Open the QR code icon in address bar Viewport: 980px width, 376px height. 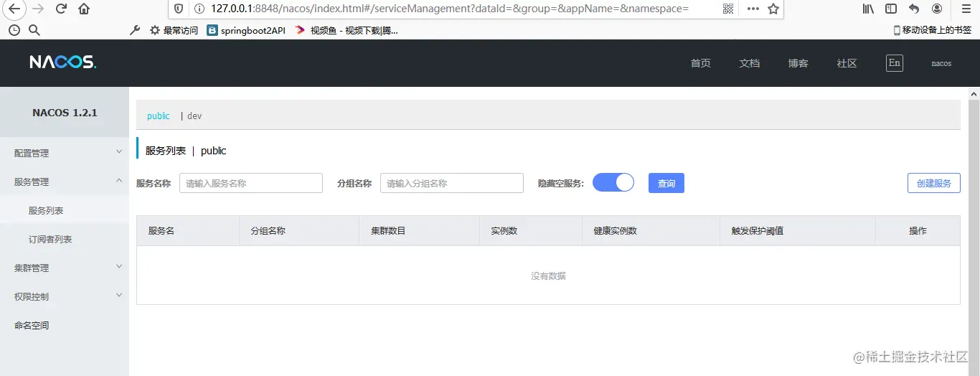coord(728,9)
